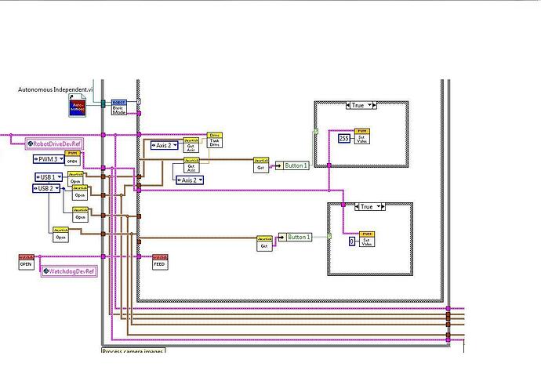Click the Robot Basic Mode VI node
541x392 pixels.
(119, 107)
